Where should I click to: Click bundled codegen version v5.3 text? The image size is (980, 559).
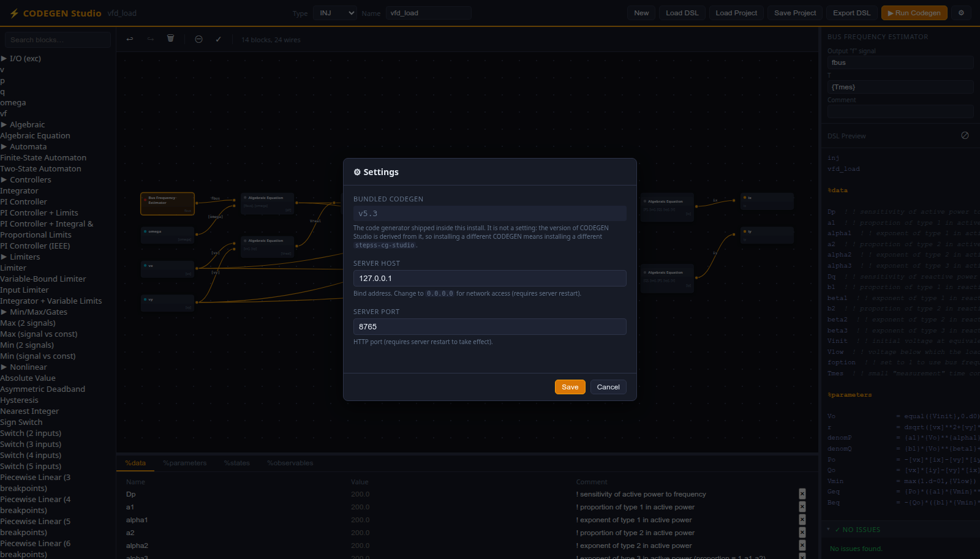click(x=368, y=214)
